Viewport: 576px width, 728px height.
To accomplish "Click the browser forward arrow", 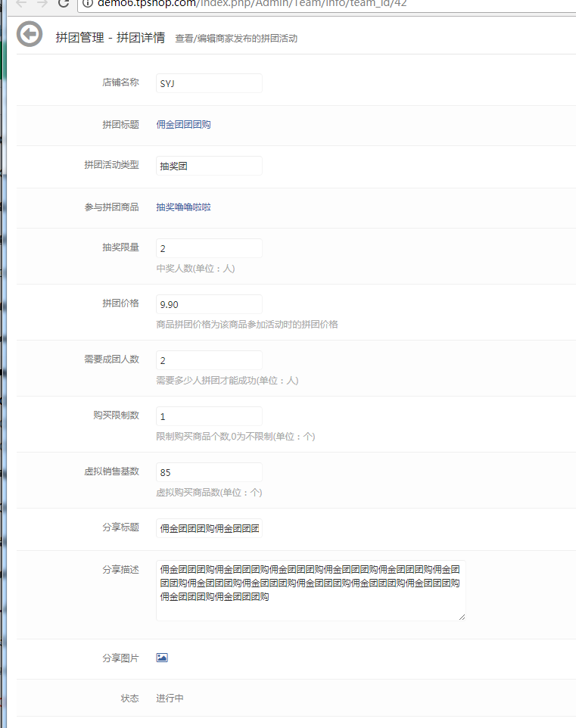I will (x=42, y=3).
